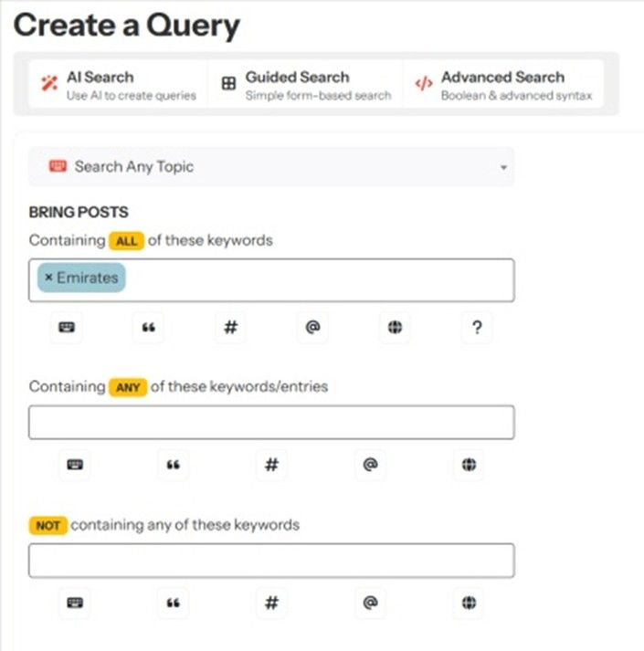Click globe icon under ALL keywords field
The height and width of the screenshot is (651, 644).
pos(395,329)
